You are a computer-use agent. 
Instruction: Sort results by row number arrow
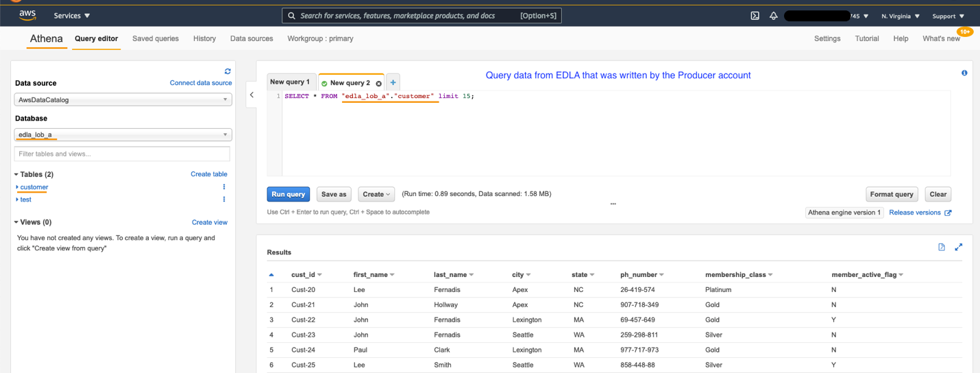[271, 275]
